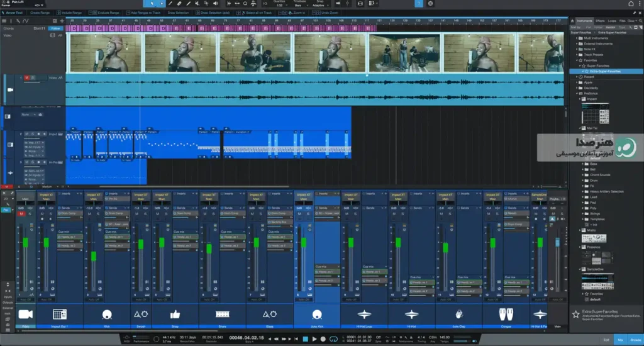Expand the Recent folder in browser
The width and height of the screenshot is (644, 346).
pos(577,77)
